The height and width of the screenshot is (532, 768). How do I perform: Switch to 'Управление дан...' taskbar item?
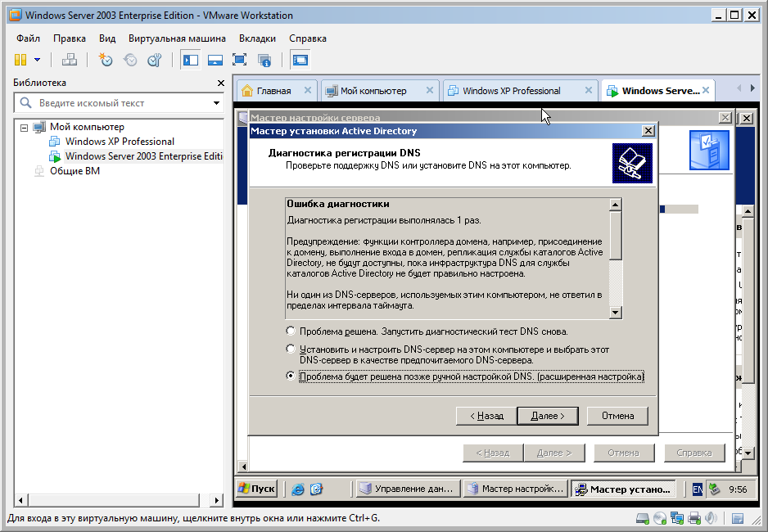[408, 489]
